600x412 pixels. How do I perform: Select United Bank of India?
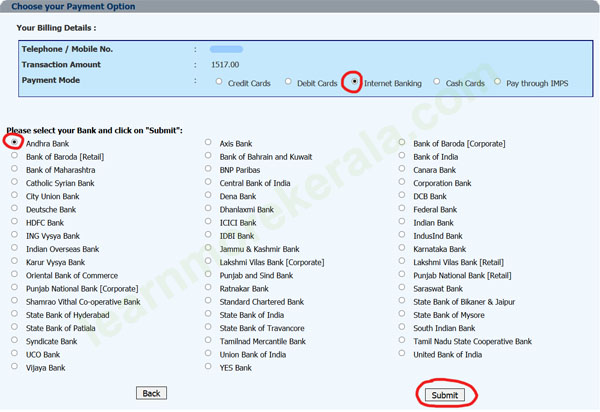pos(402,353)
